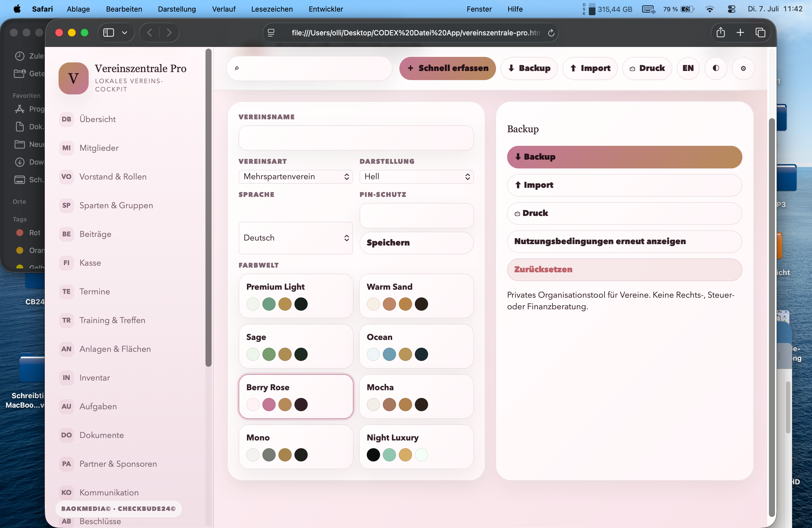812x528 pixels.
Task: Open the Entwickler menu
Action: click(x=326, y=9)
